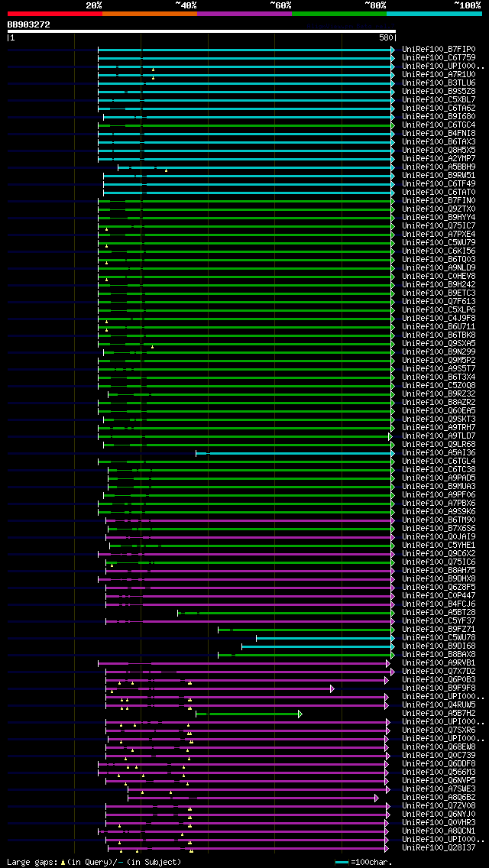
Task: Select UniRef100_B9FZ71 hit name
Action: [439, 630]
